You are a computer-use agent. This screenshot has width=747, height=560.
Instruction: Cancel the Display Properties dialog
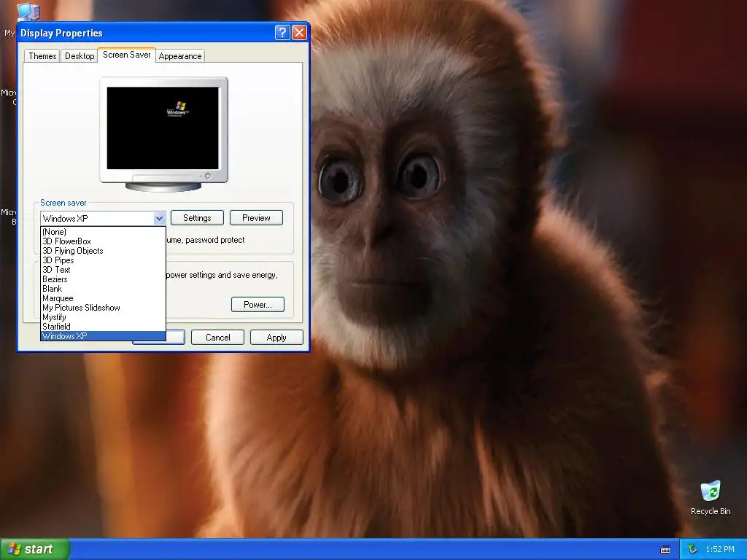point(217,337)
